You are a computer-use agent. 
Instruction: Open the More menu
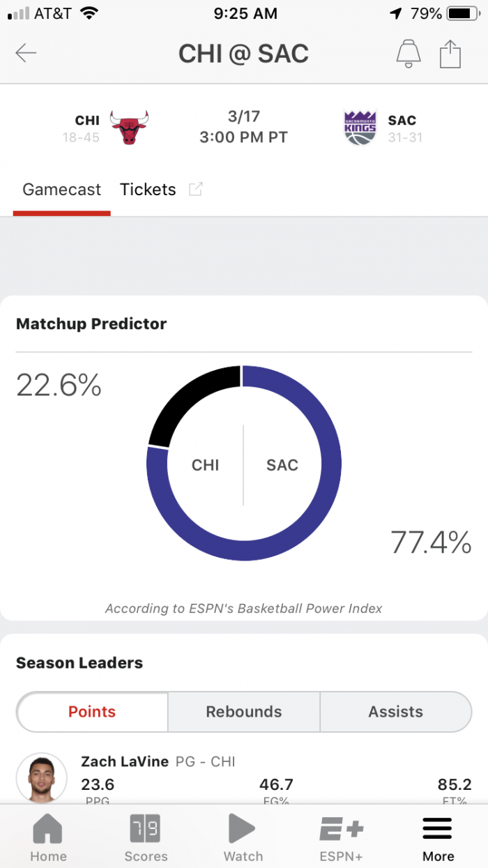coord(439,837)
